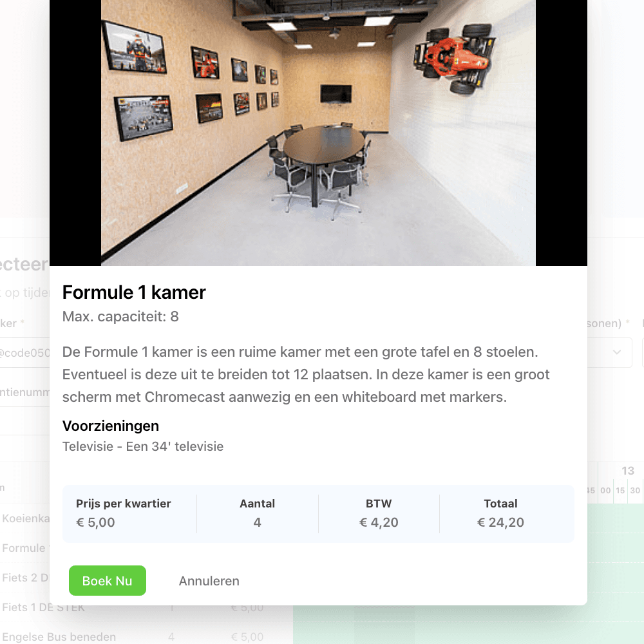The image size is (644, 644).
Task: Select the Fiets 2 row in the background list
Action: (24, 578)
